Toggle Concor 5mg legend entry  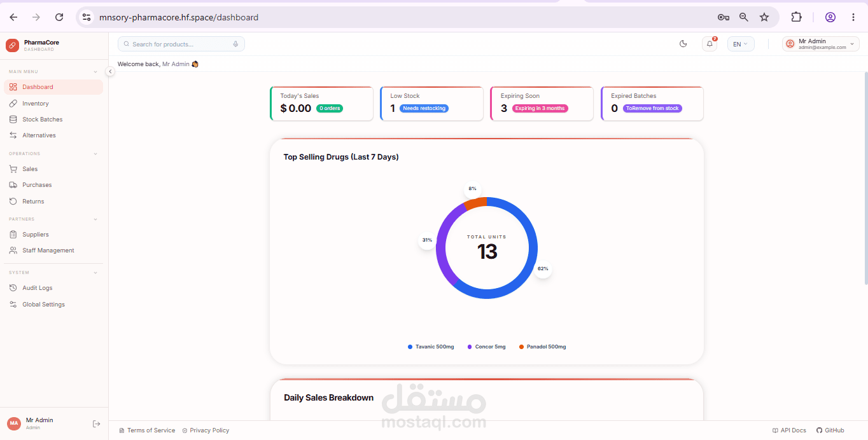486,347
